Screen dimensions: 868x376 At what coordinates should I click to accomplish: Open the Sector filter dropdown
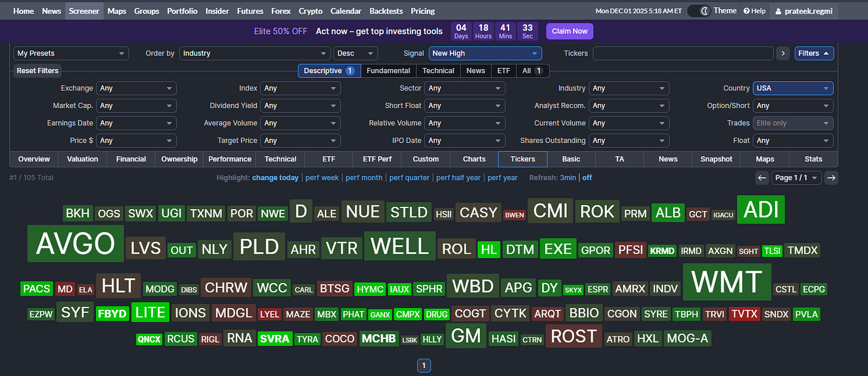pyautogui.click(x=465, y=88)
